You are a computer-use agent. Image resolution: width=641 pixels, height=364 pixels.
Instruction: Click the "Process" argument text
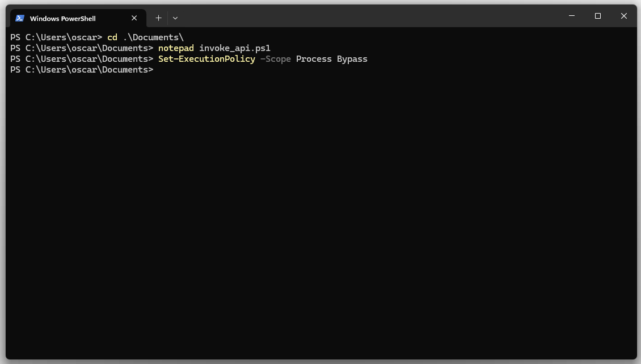tap(314, 59)
